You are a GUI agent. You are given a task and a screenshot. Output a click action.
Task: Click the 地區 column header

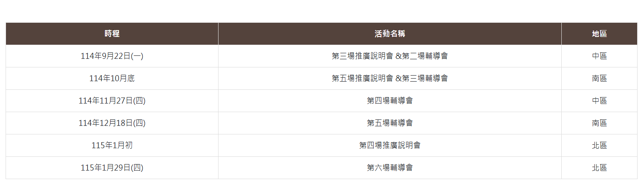tap(599, 34)
